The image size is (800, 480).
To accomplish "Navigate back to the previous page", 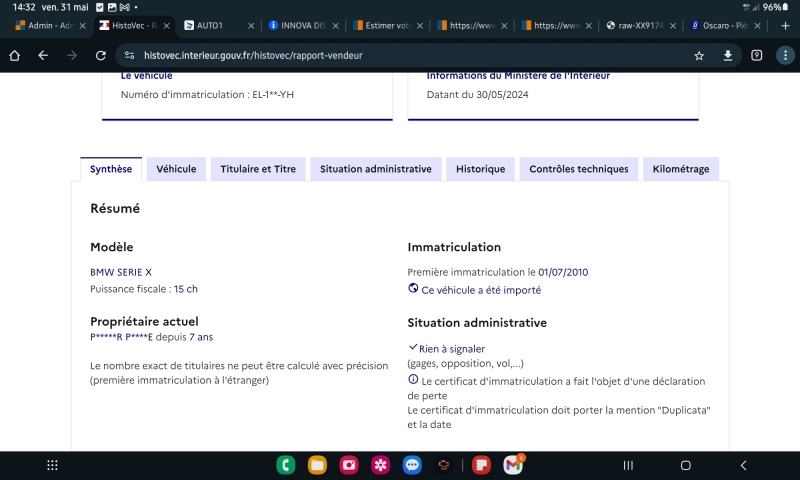I will click(43, 56).
